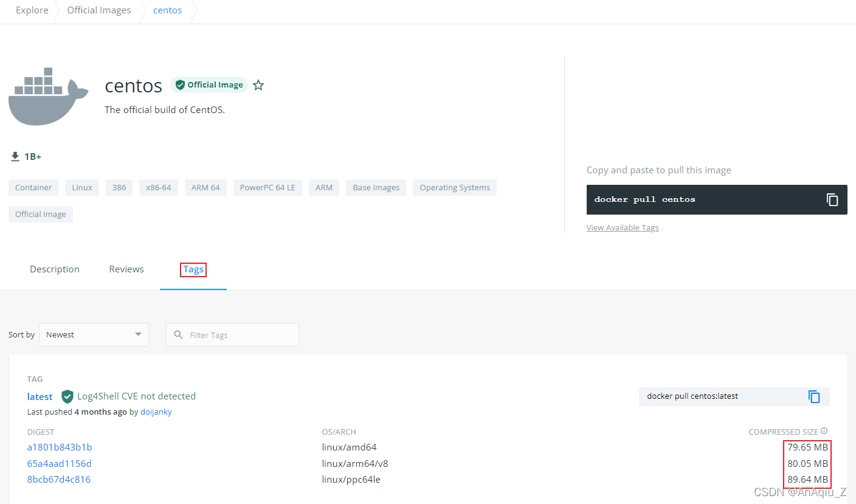
Task: Select the Linux category chip
Action: coord(82,187)
